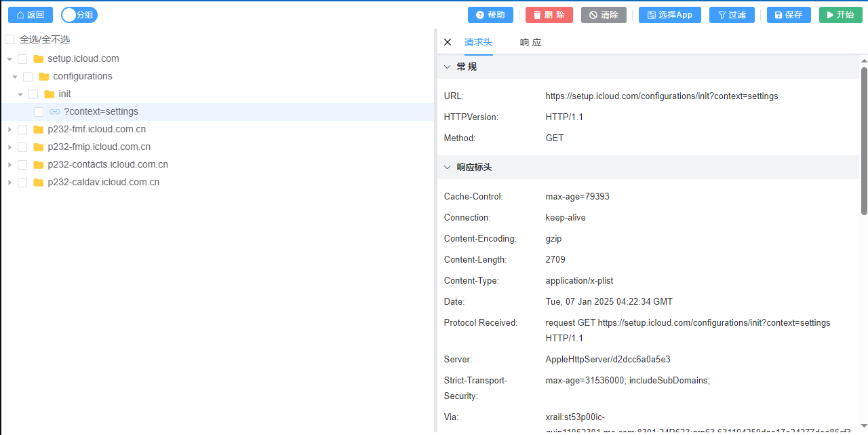Check the setup.icloud.com checkbox
This screenshot has width=868, height=435.
pyautogui.click(x=22, y=59)
